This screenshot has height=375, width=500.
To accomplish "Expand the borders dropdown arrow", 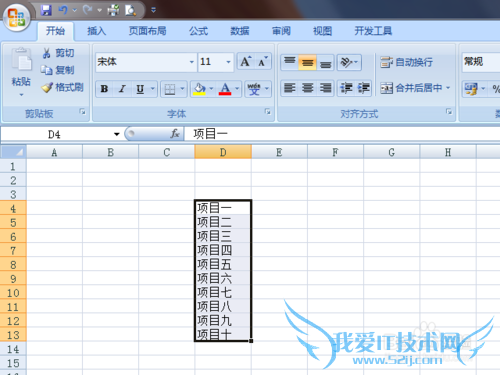I will coord(182,89).
